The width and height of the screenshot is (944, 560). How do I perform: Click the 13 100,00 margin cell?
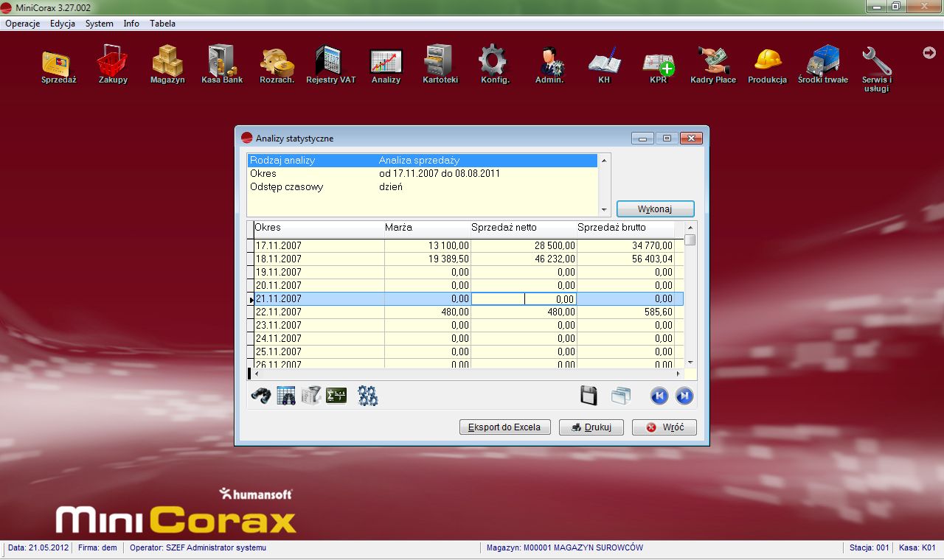point(428,246)
